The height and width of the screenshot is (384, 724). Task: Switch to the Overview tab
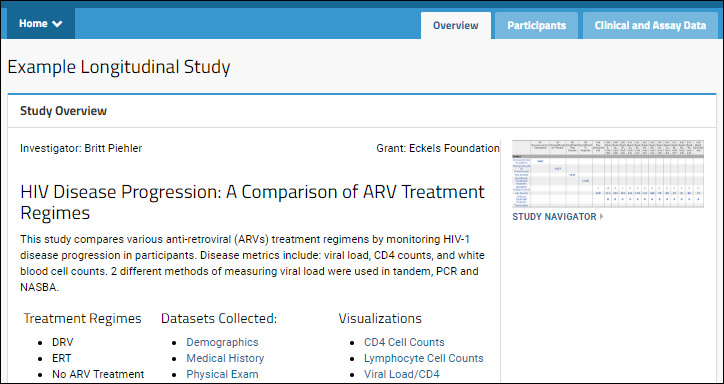click(456, 25)
